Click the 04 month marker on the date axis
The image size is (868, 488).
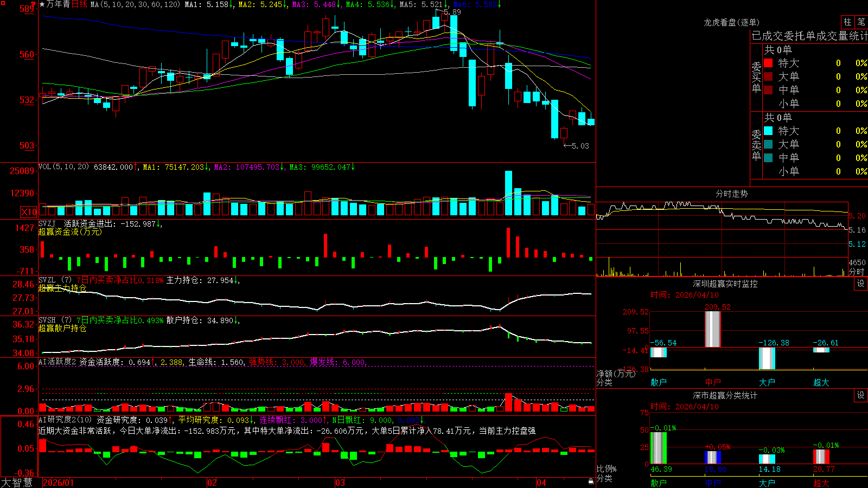pyautogui.click(x=541, y=483)
